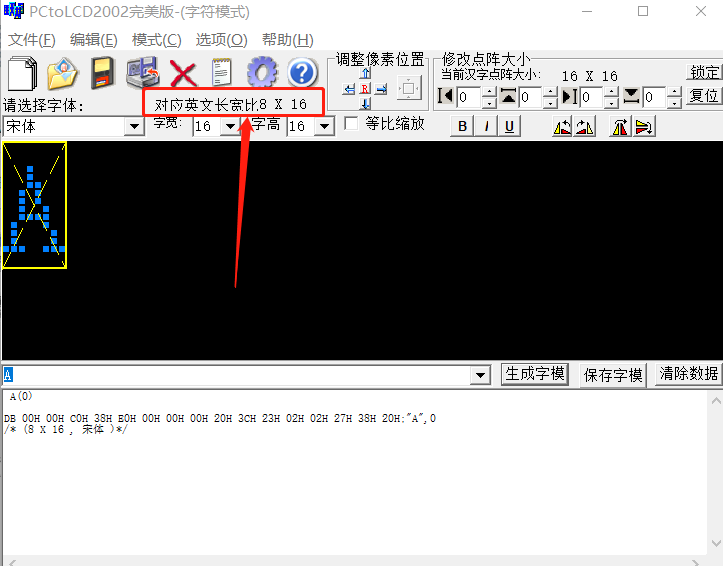Open the 帮助(H) menu

[288, 40]
